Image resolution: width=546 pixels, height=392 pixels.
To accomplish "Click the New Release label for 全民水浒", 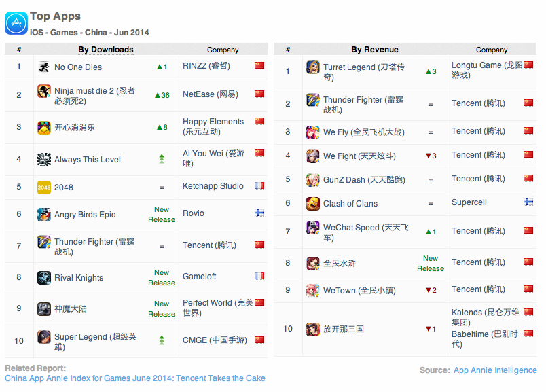I will [x=431, y=263].
